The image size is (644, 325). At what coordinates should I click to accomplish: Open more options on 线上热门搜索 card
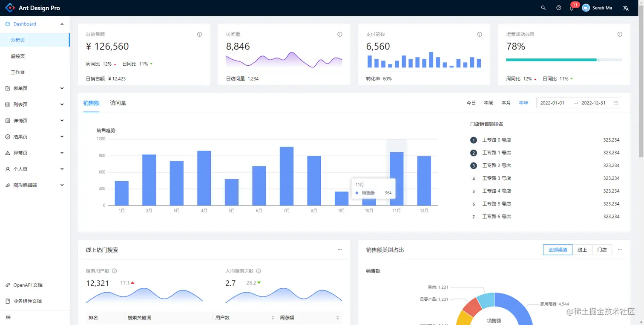point(339,250)
